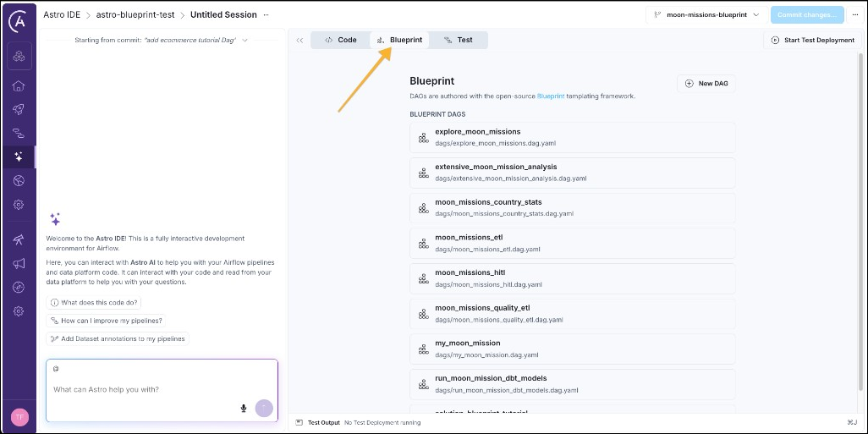
Task: Open the my_moon_mission DAG
Action: pos(573,349)
